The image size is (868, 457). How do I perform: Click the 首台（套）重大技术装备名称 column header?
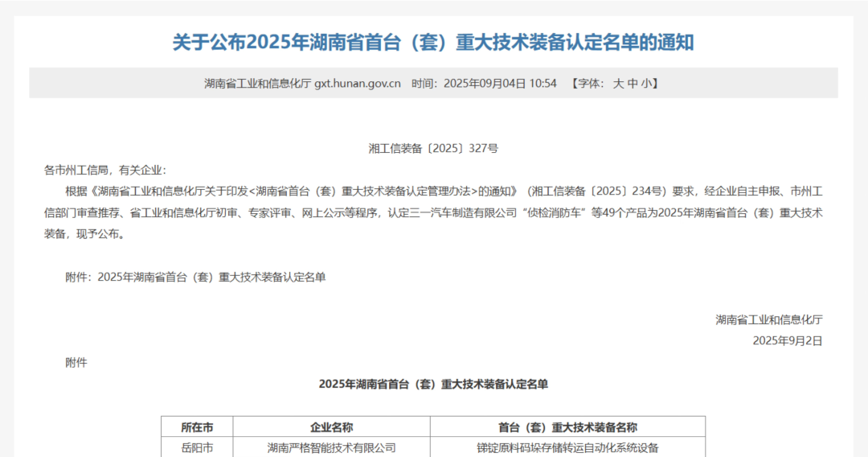[567, 428]
